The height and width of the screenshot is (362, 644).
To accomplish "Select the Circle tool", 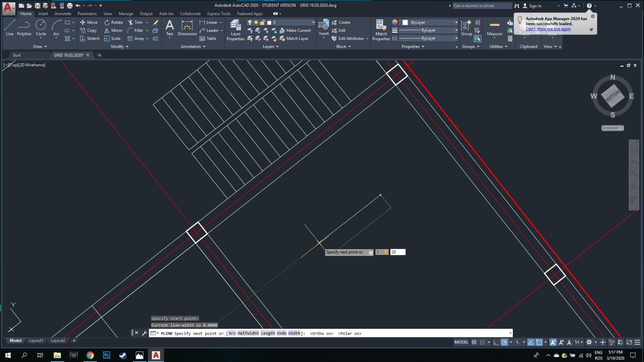I will [41, 28].
